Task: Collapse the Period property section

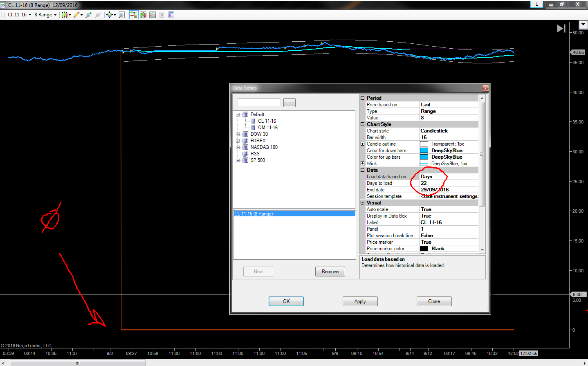Action: 362,98
